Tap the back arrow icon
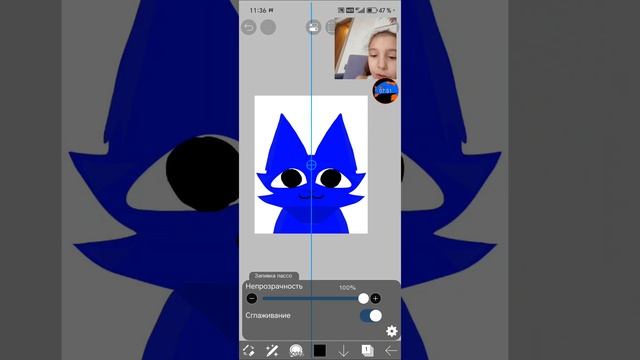 coord(391,350)
